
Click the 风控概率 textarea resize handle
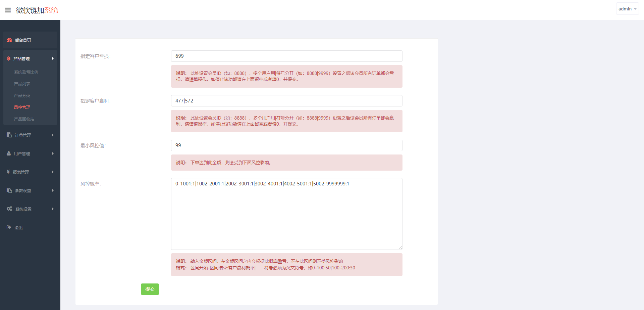pos(400,248)
